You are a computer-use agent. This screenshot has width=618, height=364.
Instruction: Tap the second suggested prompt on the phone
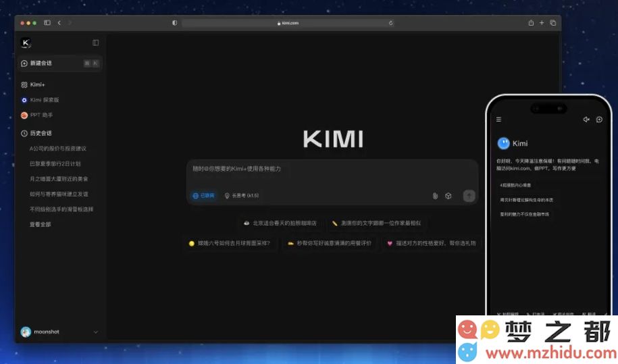coord(526,200)
